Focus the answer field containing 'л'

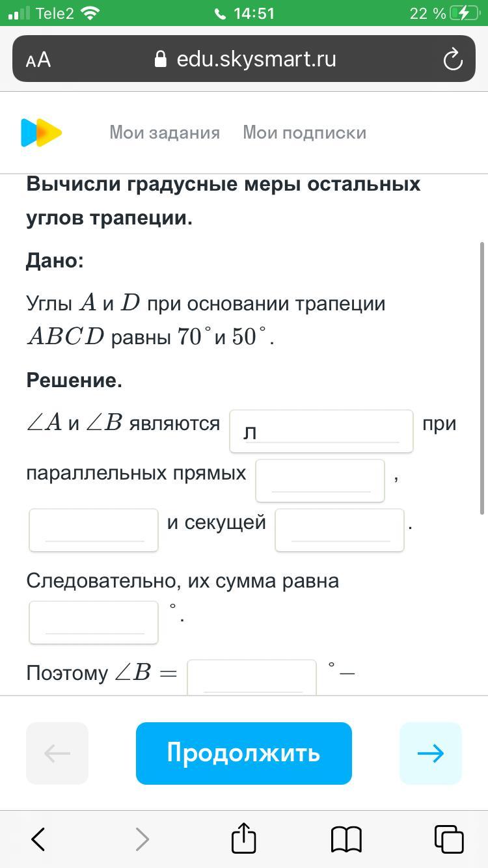tap(321, 431)
